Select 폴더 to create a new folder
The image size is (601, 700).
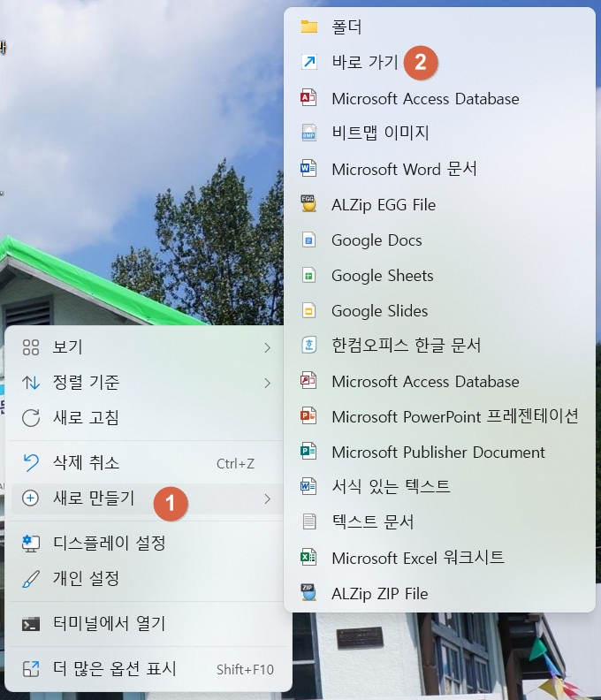coord(439,27)
